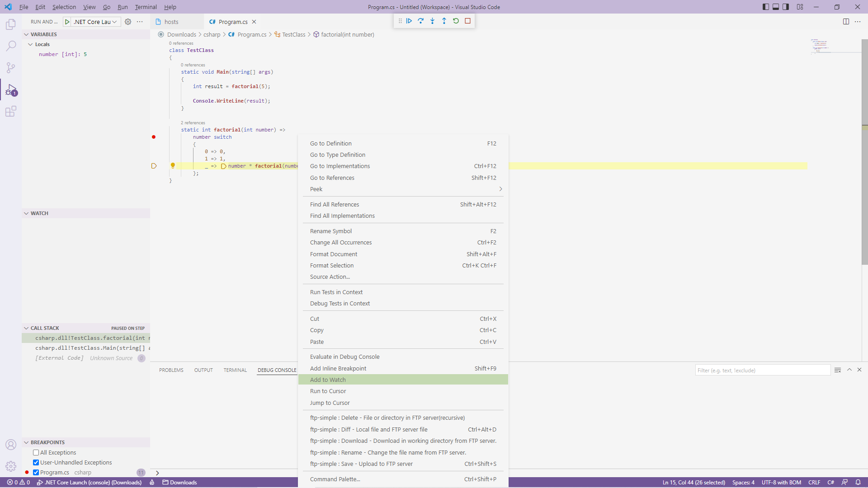Click the debug Restart icon

[456, 21]
